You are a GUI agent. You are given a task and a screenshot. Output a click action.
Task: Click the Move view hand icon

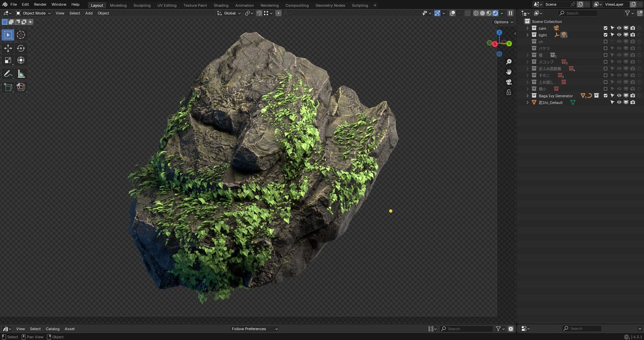click(x=509, y=72)
